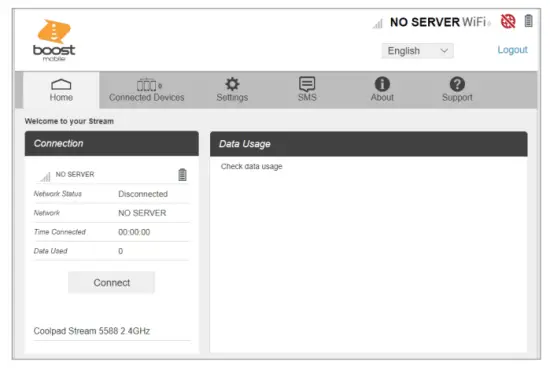
Task: Click the Settings gear icon
Action: point(232,84)
